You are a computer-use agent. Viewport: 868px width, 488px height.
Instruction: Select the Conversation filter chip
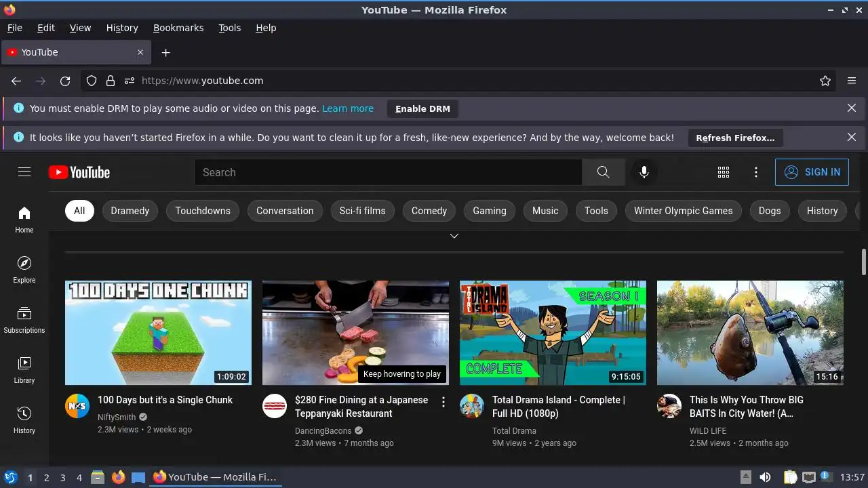point(285,211)
